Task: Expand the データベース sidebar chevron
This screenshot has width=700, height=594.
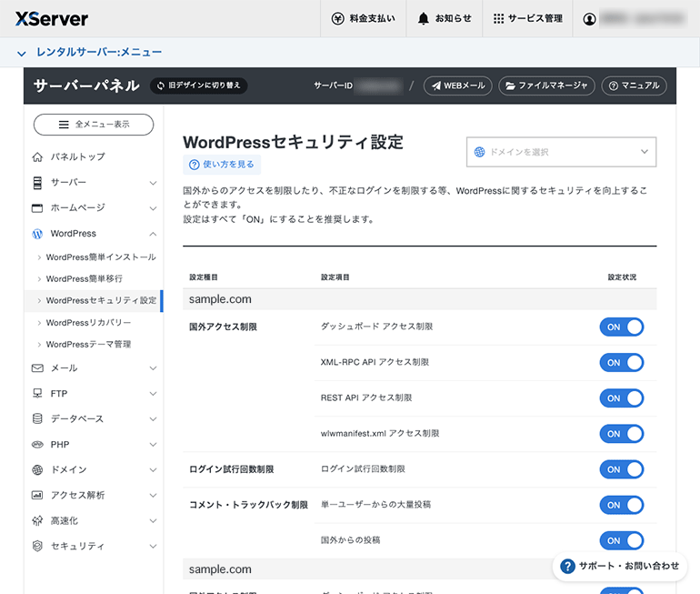Action: click(x=153, y=419)
